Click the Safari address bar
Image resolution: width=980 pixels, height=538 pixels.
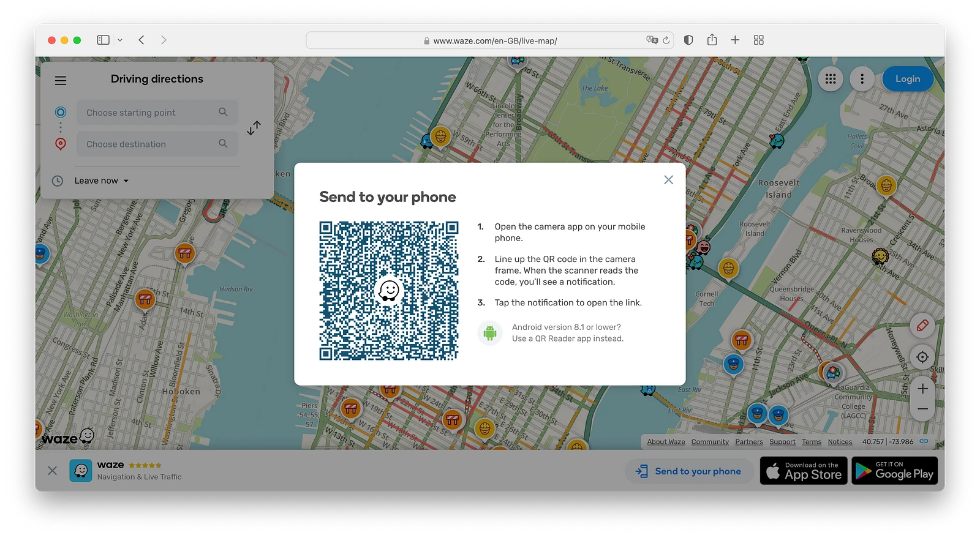(490, 40)
